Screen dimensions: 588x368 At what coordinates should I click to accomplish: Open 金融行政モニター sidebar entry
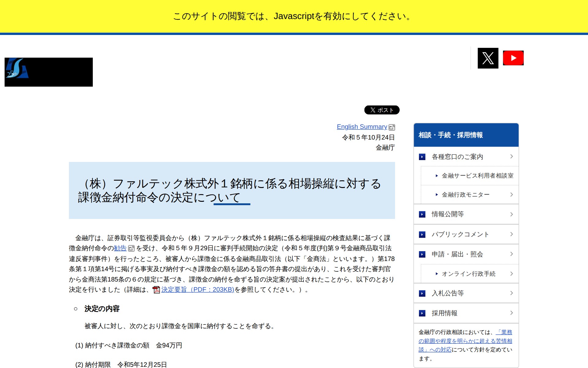coord(465,195)
